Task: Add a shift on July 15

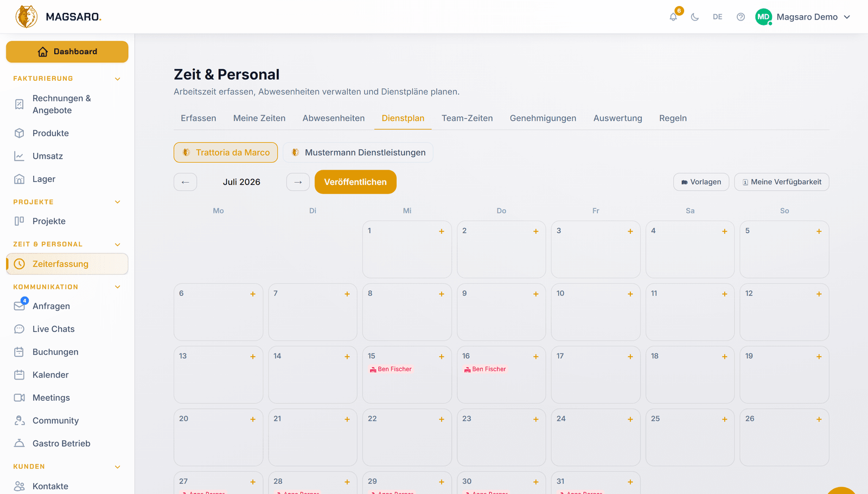Action: [442, 357]
